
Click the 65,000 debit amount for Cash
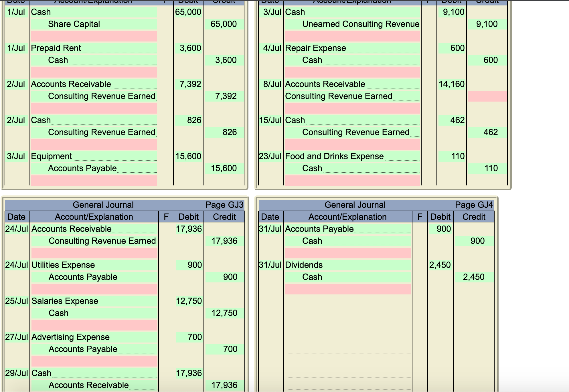[x=188, y=12]
